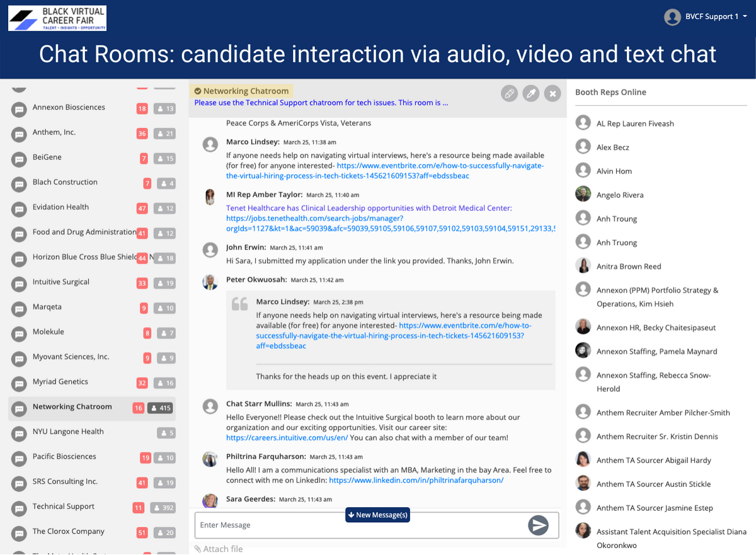
Task: Open the careers.intuitive.com link
Action: click(287, 438)
